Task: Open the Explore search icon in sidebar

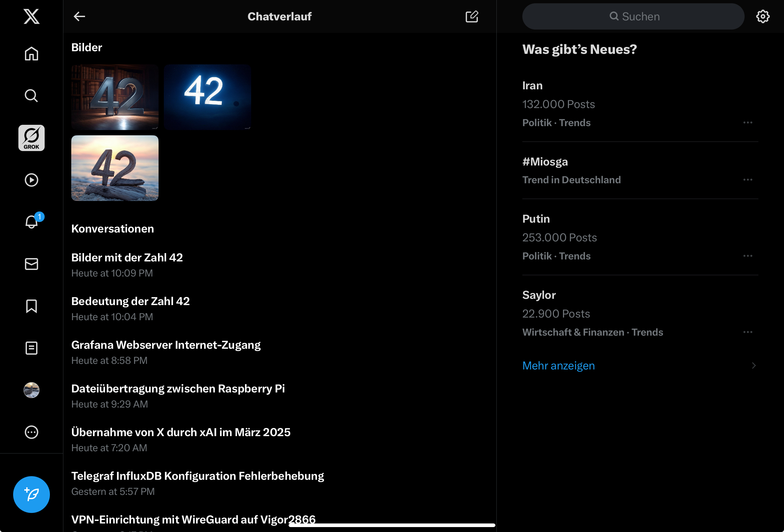Action: coord(32,96)
